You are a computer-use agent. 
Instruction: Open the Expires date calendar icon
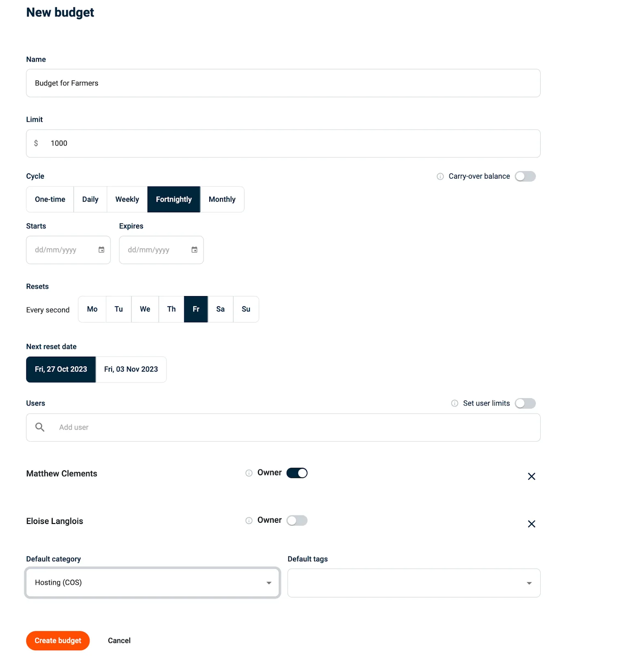194,250
